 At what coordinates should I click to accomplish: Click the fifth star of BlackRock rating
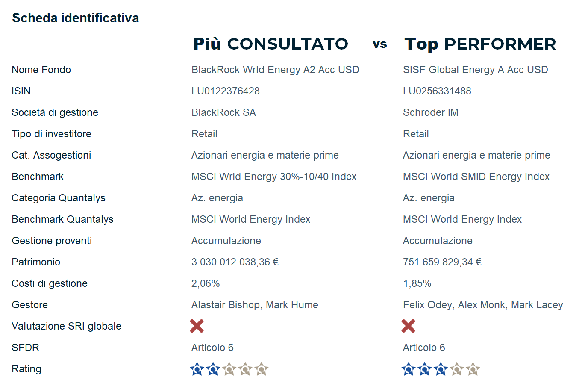pyautogui.click(x=262, y=369)
